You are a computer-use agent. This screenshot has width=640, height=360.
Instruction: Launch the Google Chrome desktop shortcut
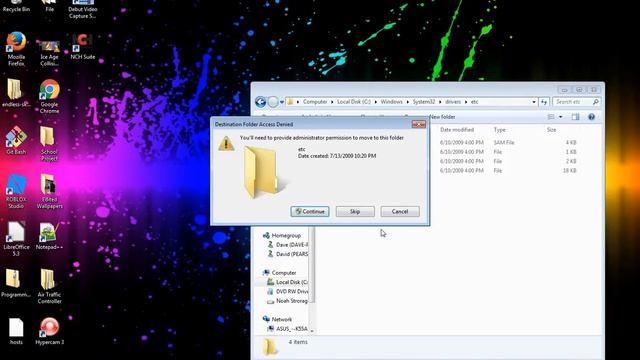point(49,97)
